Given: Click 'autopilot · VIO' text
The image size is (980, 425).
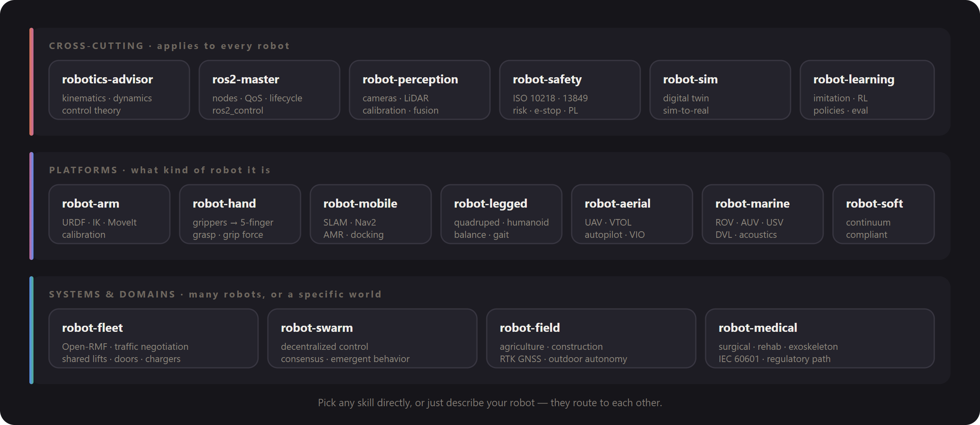Looking at the screenshot, I should point(615,235).
